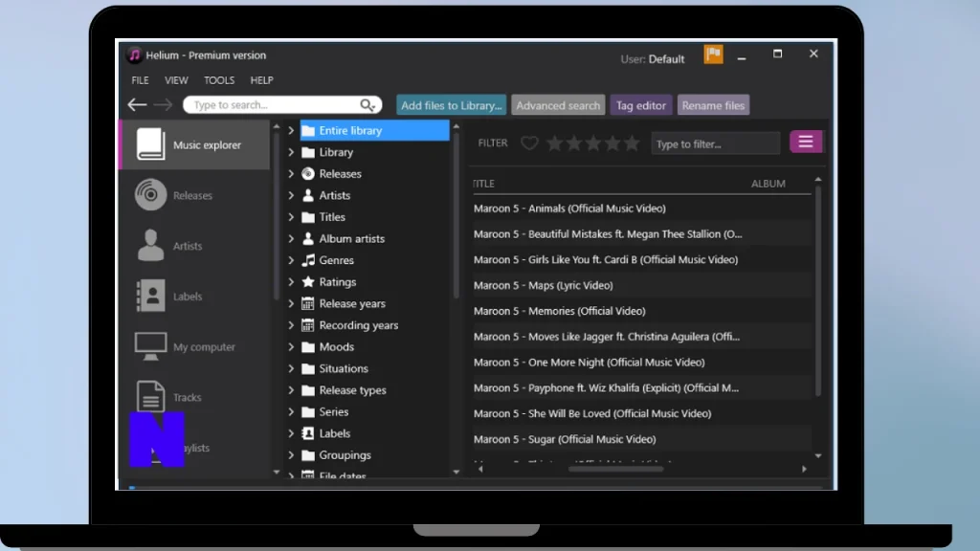Filter by five star rating

[632, 143]
